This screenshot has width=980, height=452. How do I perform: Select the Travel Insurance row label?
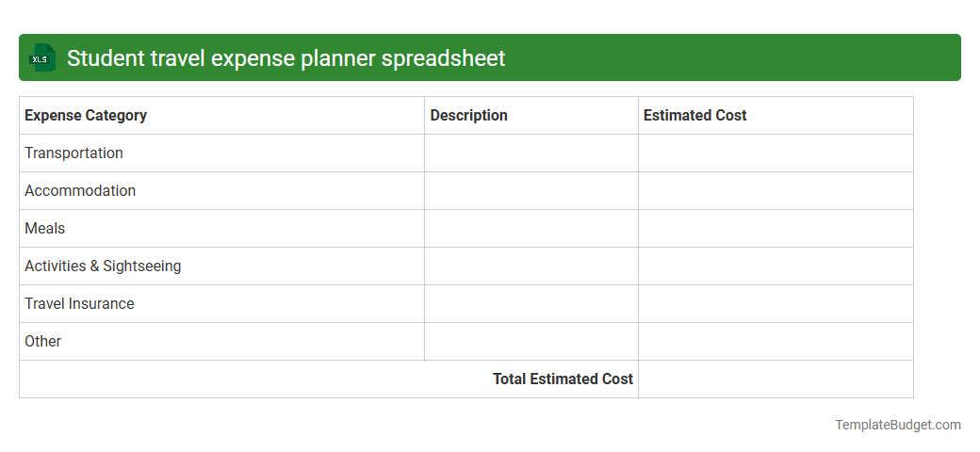79,303
